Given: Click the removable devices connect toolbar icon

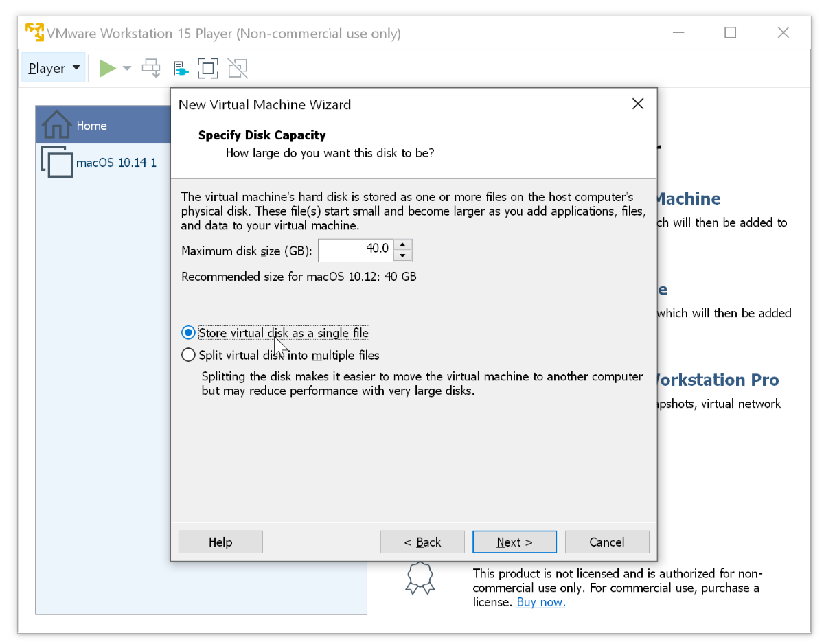Looking at the screenshot, I should point(180,68).
